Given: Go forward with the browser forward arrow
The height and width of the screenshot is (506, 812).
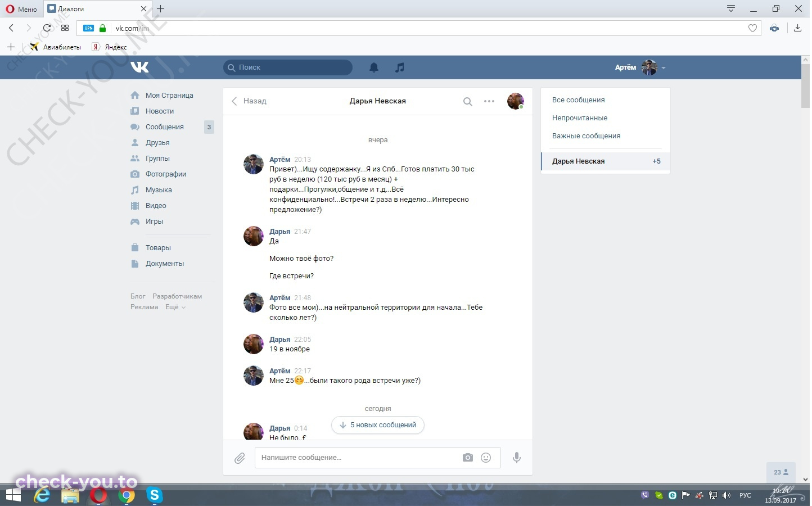Looking at the screenshot, I should (29, 28).
